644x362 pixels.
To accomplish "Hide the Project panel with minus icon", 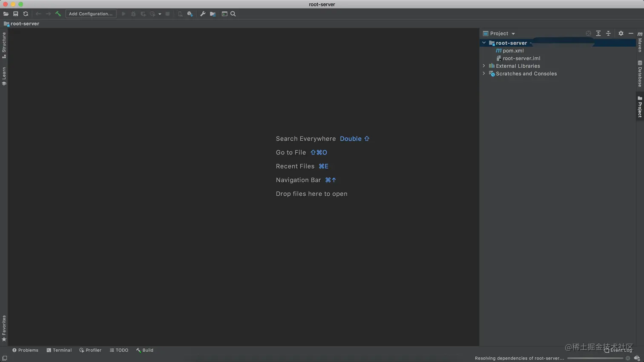I will point(631,34).
